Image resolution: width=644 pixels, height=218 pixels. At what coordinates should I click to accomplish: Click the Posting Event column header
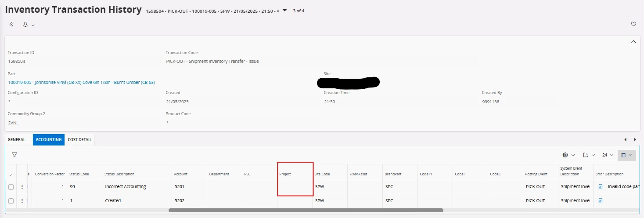(536, 174)
